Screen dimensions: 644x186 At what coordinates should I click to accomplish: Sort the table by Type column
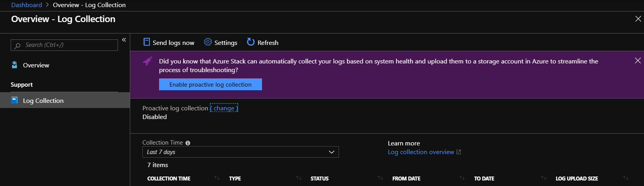pyautogui.click(x=299, y=179)
